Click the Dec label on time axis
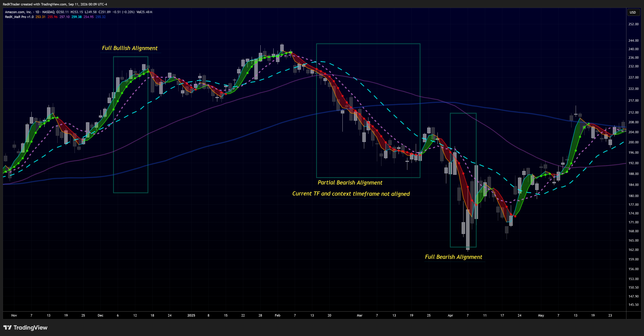644x336 pixels. pyautogui.click(x=101, y=316)
